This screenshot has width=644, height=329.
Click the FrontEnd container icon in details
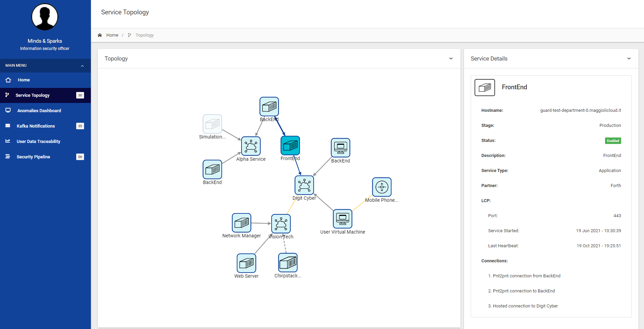pyautogui.click(x=485, y=88)
